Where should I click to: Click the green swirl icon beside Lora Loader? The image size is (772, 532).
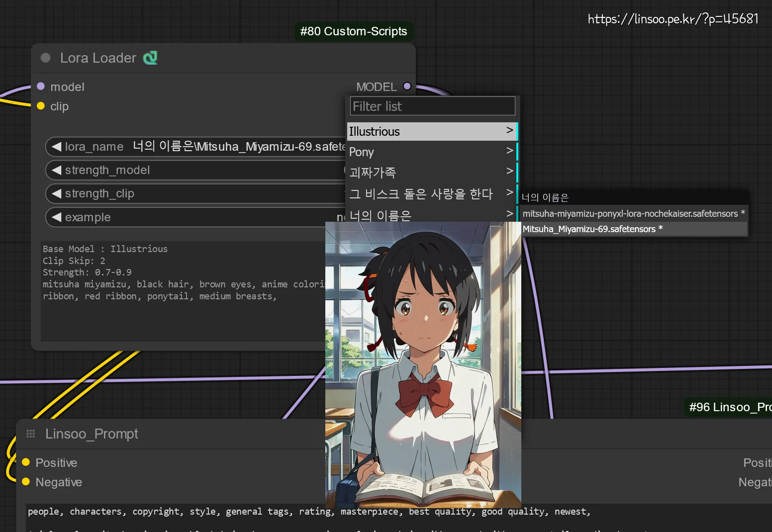click(150, 58)
